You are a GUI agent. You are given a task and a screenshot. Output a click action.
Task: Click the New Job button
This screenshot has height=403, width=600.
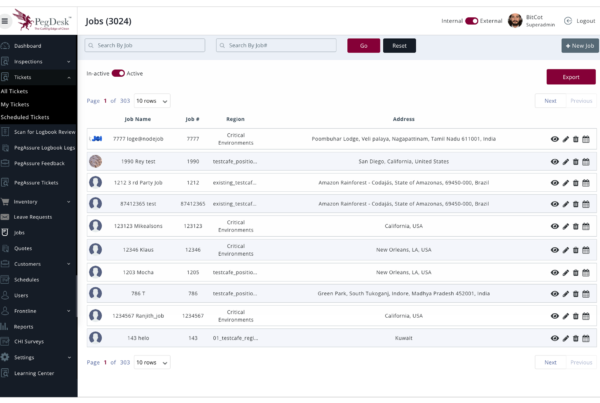tap(580, 46)
